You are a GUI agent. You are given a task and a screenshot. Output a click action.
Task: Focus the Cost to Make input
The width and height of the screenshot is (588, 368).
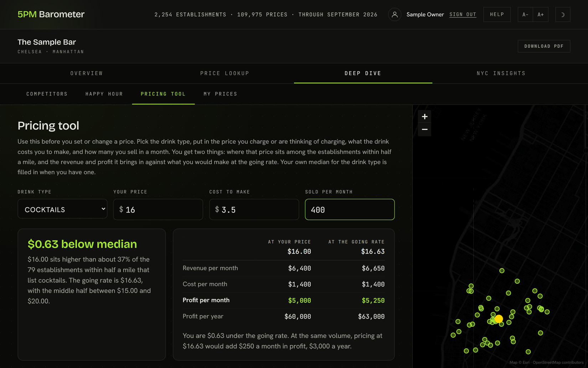(x=254, y=209)
